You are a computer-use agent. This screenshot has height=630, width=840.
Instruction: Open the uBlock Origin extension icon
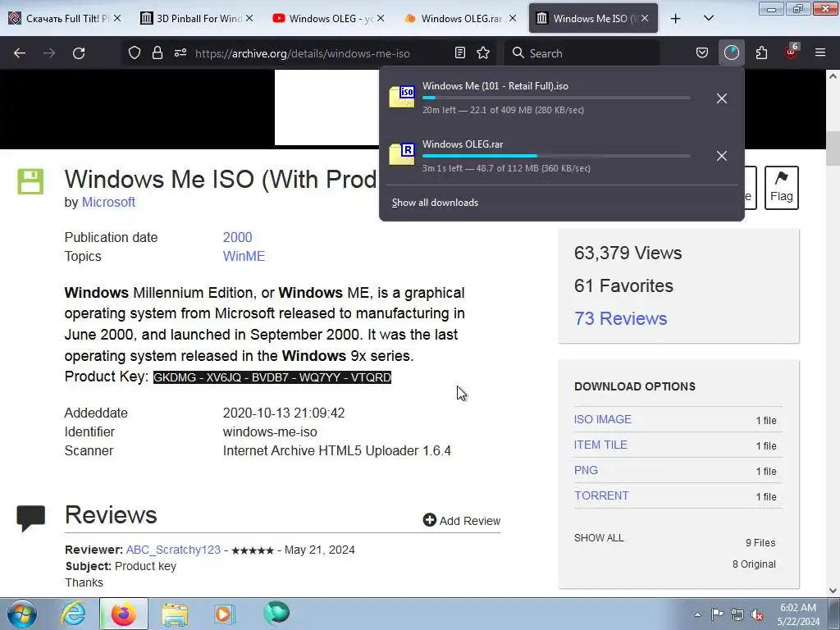(x=791, y=52)
